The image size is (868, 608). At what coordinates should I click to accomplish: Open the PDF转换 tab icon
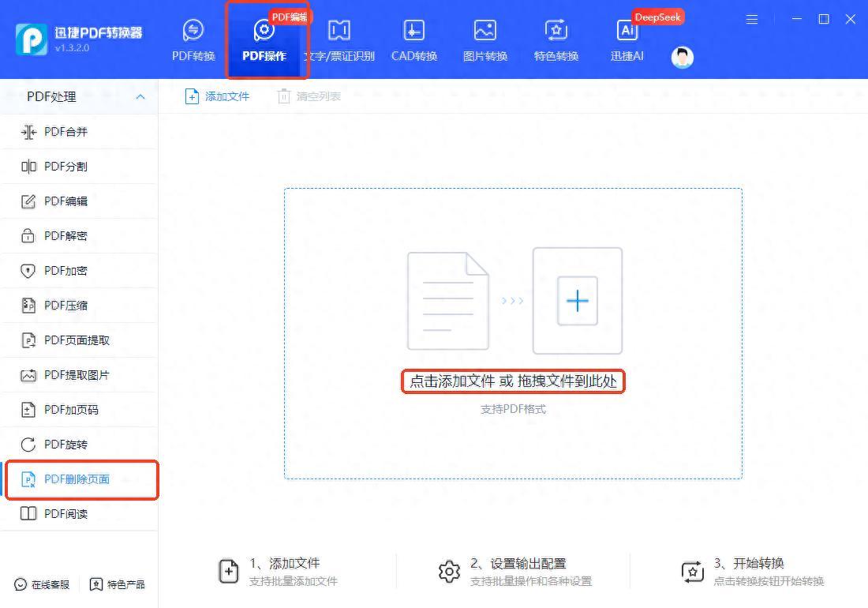[193, 31]
